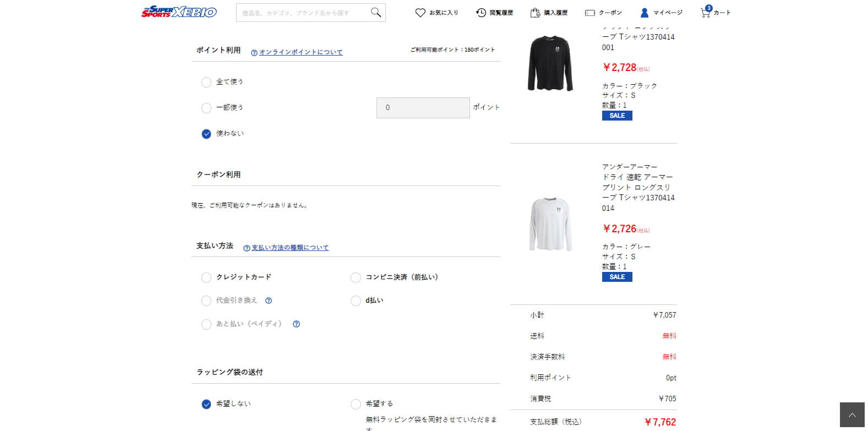The image size is (868, 431).
Task: Open 支払い方法の種類について link
Action: (290, 248)
